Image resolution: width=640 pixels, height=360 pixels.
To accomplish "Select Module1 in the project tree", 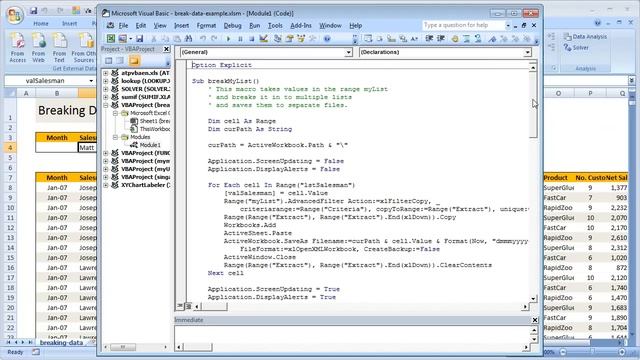I will point(150,145).
